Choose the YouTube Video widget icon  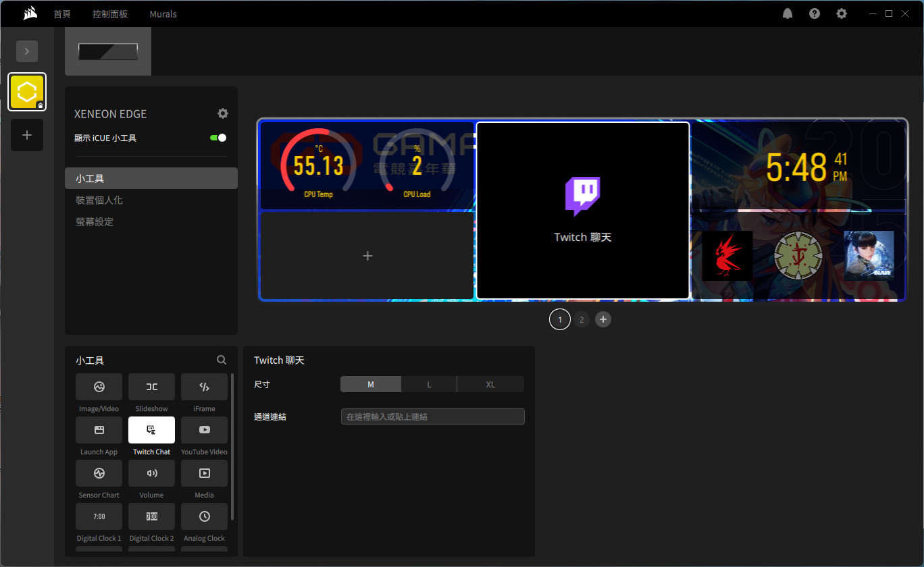click(204, 430)
